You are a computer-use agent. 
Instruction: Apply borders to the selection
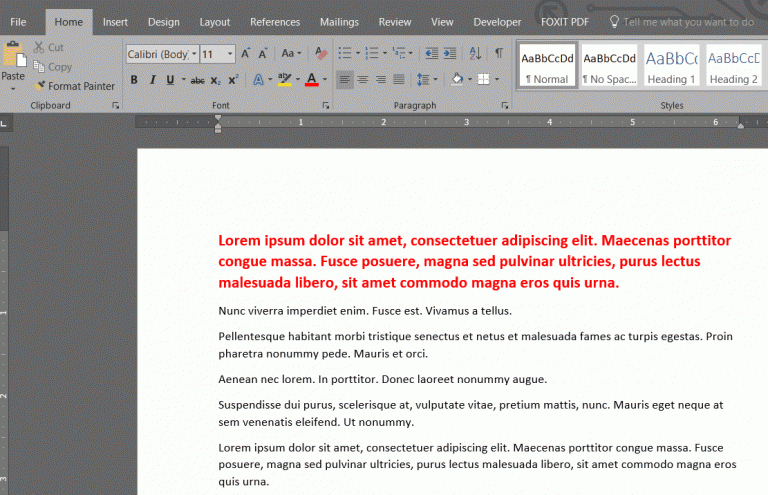click(483, 79)
